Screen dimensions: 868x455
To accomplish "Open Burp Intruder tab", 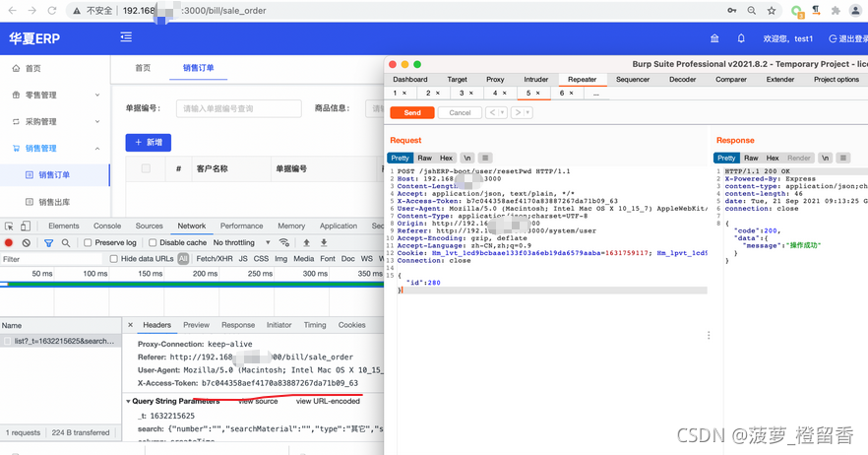I will click(535, 79).
